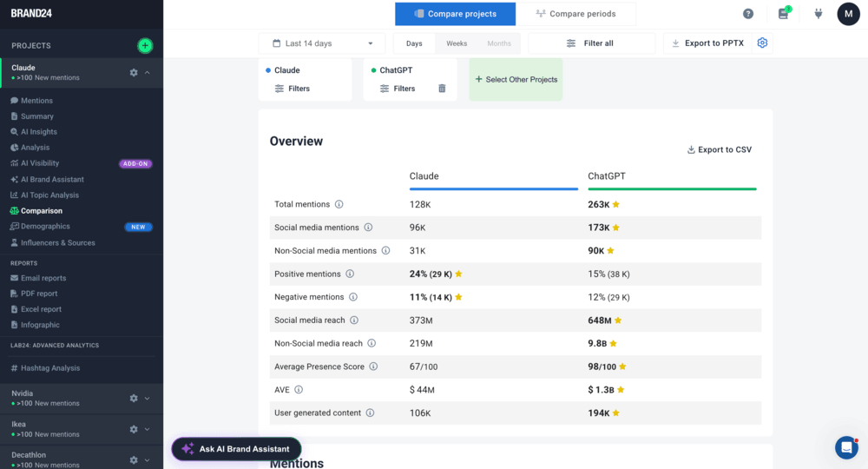Switch to Compare periods tab
Image resolution: width=868 pixels, height=469 pixels.
tap(575, 14)
